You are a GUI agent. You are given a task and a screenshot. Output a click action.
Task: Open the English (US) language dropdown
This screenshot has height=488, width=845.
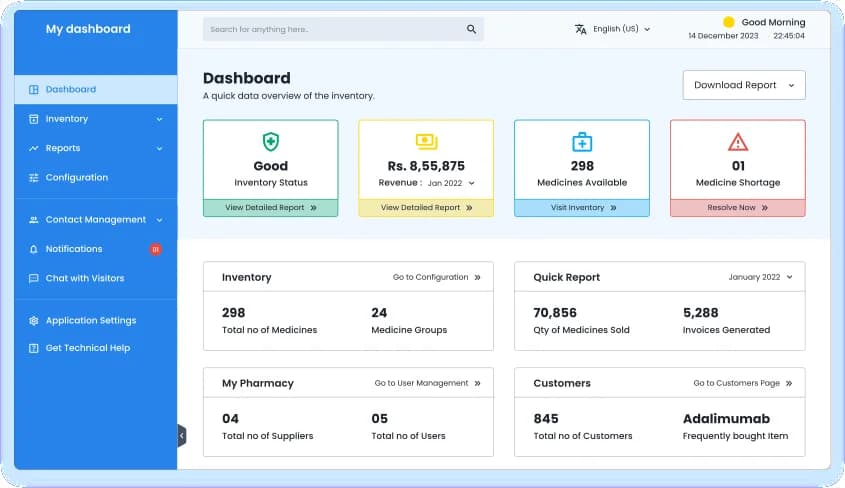(x=613, y=29)
